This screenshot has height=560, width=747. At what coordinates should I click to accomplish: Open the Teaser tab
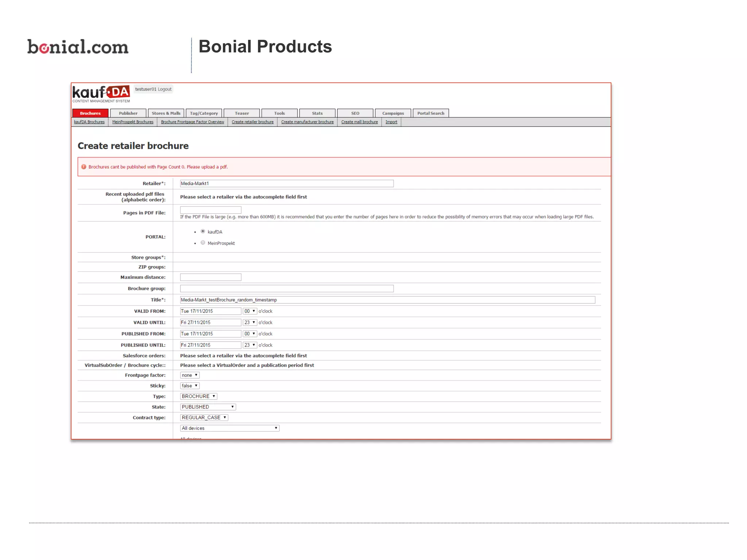click(242, 113)
